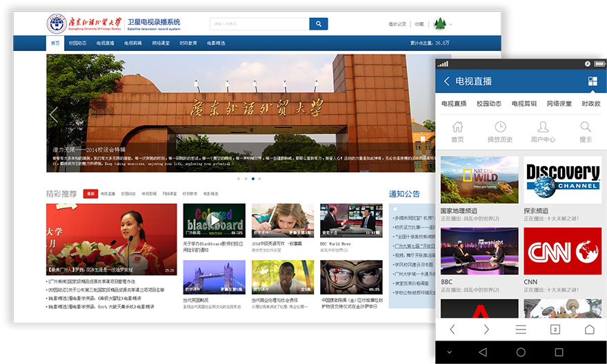Image resolution: width=607 pixels, height=364 pixels.
Task: Click back chevron in mobile 电视直播 header
Action: pos(446,81)
